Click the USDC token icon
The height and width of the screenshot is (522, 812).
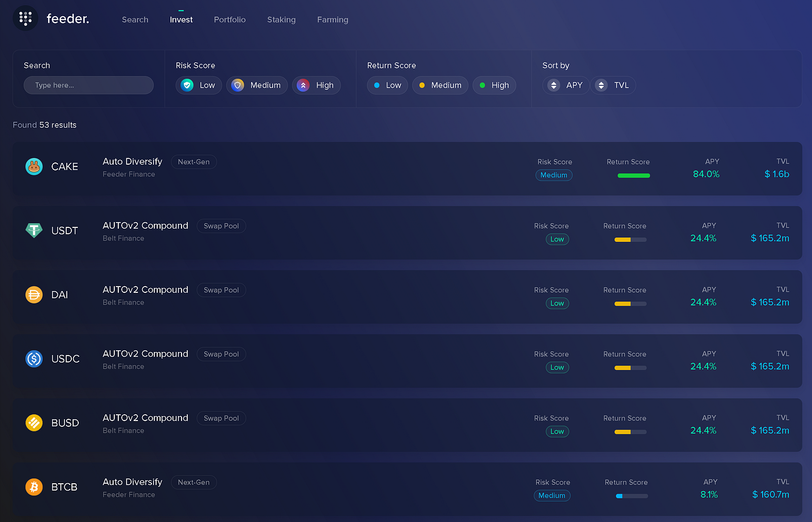tap(34, 358)
